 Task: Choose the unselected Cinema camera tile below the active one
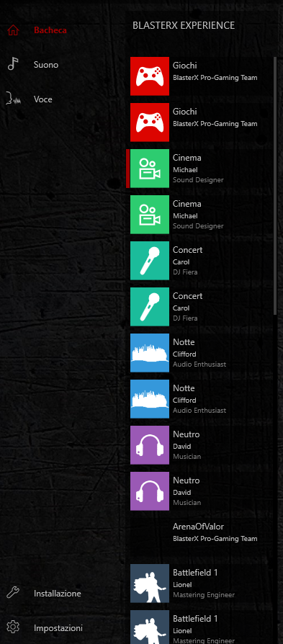(150, 215)
